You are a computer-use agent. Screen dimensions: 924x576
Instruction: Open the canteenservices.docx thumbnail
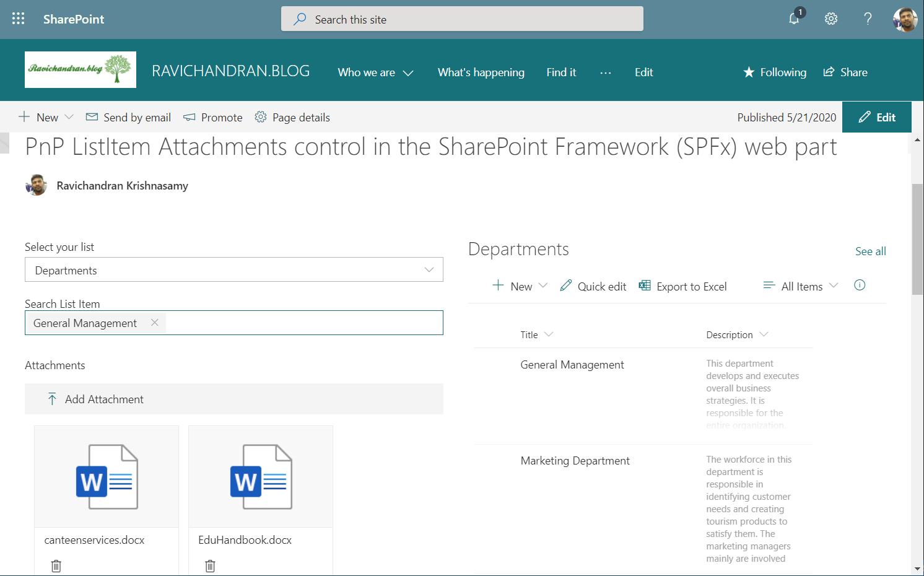(107, 476)
